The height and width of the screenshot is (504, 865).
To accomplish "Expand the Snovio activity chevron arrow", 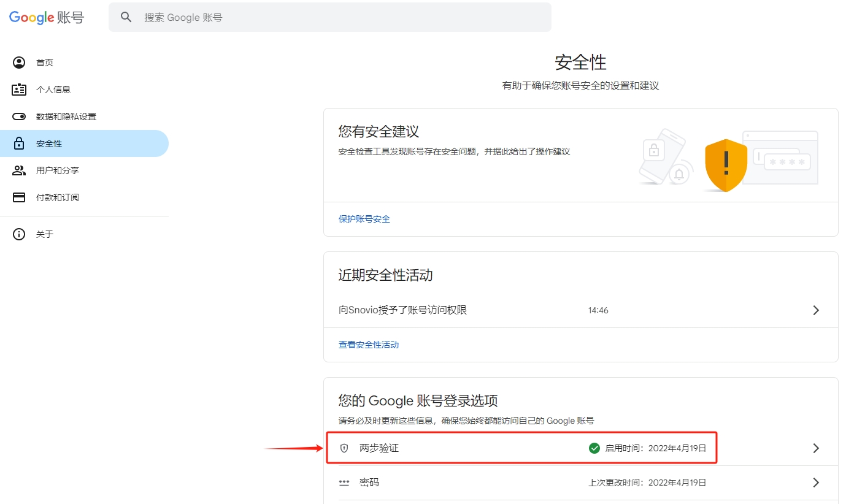I will tap(816, 310).
